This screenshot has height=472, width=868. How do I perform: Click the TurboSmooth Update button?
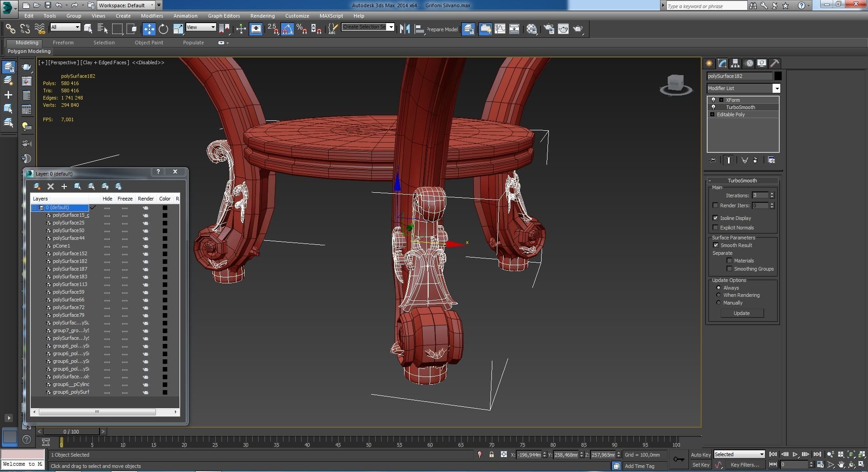point(741,313)
